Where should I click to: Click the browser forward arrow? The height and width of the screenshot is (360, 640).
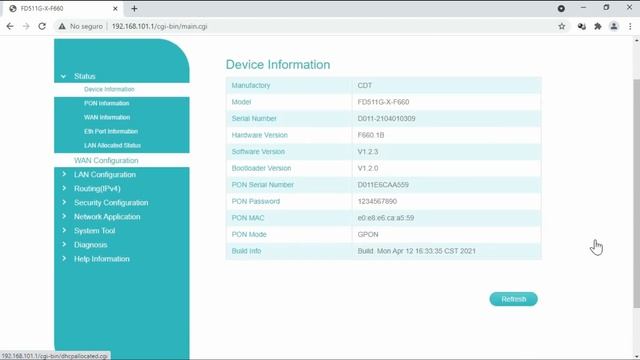coord(26,26)
